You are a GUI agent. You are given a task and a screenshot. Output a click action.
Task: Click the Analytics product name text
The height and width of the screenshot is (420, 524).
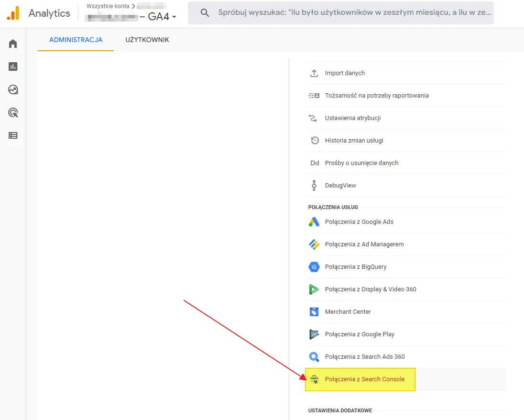click(49, 13)
